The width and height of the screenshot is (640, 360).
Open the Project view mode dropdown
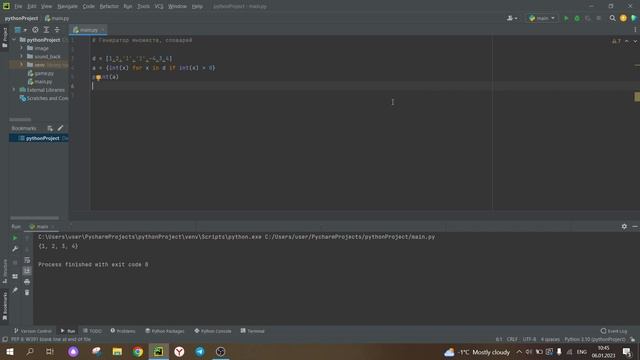20,30
